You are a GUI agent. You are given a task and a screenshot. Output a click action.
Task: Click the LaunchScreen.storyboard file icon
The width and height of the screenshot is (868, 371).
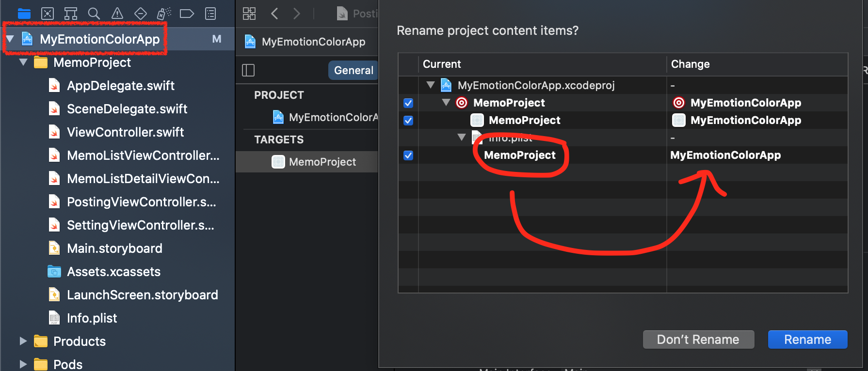point(54,295)
